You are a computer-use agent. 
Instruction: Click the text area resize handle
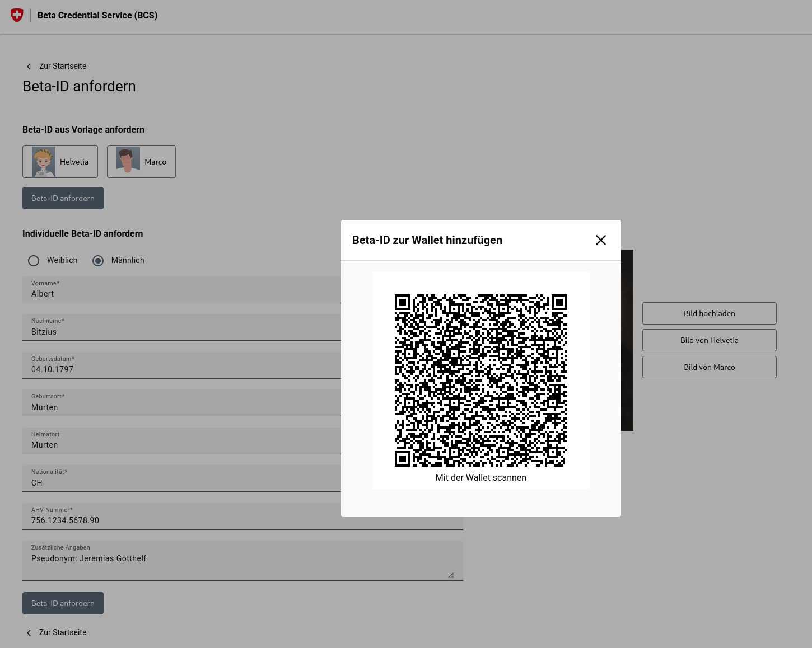(451, 575)
